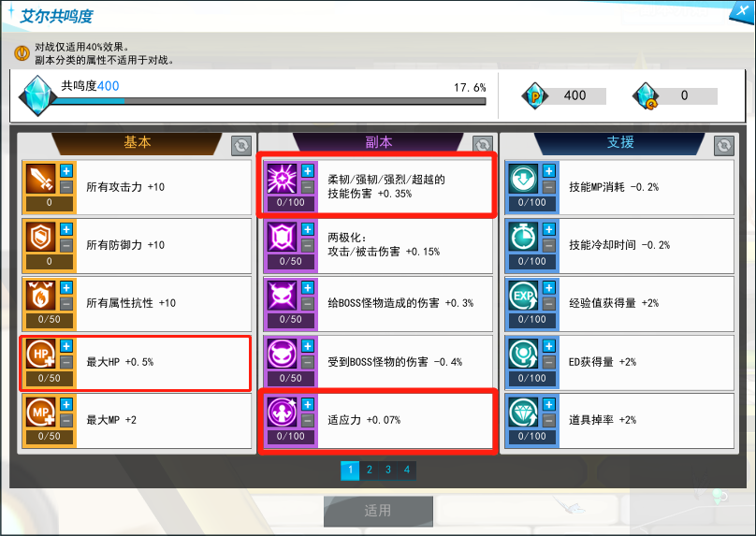Switch to page 2
This screenshot has height=536, width=756.
click(x=370, y=470)
